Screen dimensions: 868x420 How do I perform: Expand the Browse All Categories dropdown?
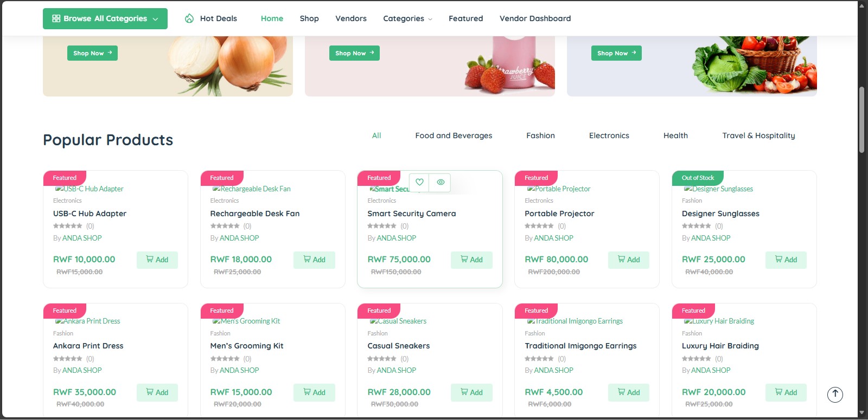pyautogui.click(x=105, y=18)
